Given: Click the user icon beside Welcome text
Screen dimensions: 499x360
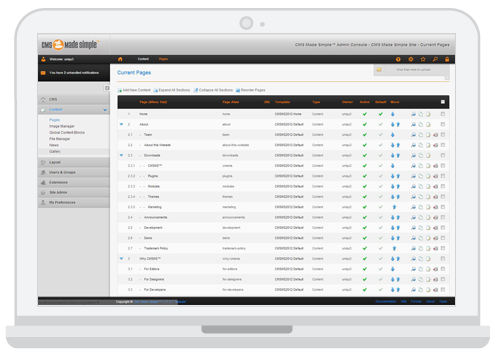Looking at the screenshot, I should (43, 59).
